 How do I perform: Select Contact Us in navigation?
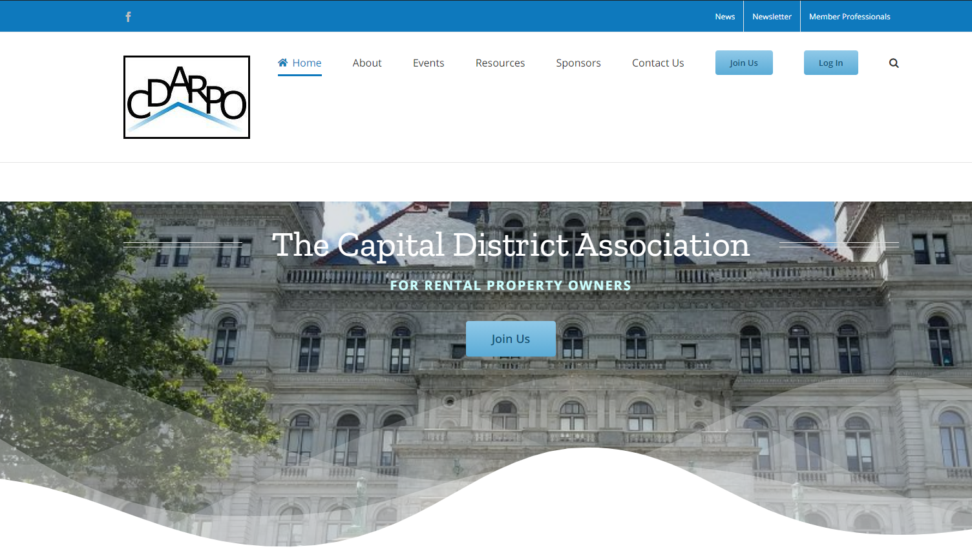(658, 63)
